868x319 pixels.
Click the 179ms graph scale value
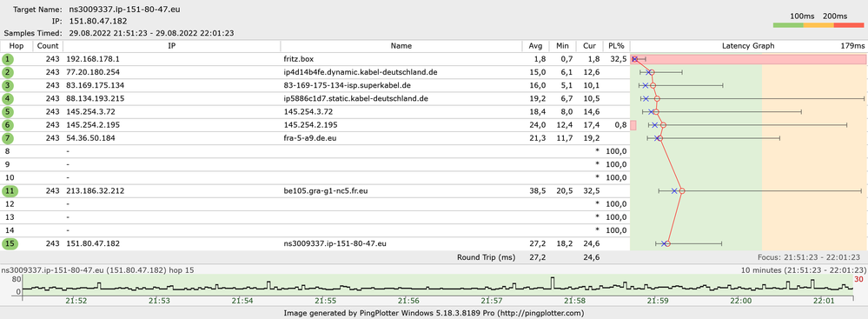click(x=852, y=46)
